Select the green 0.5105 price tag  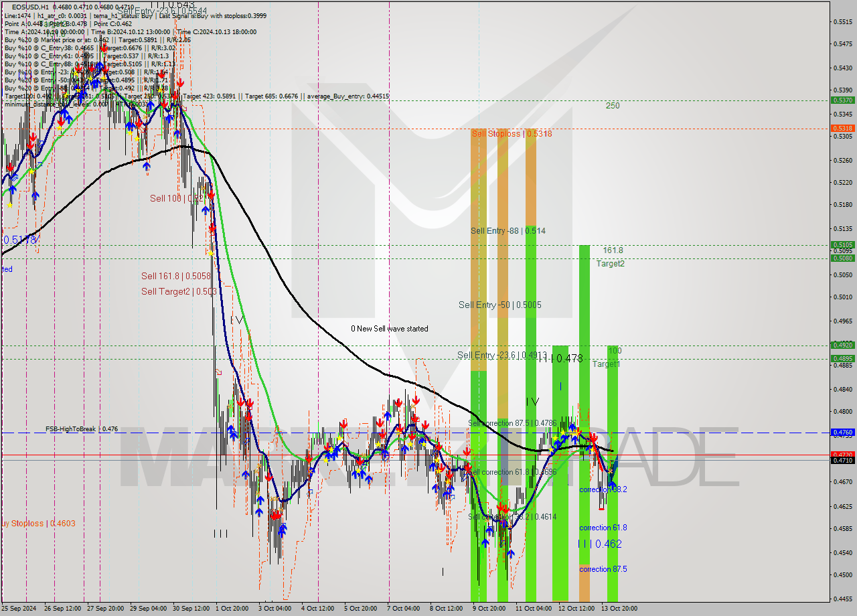[842, 244]
